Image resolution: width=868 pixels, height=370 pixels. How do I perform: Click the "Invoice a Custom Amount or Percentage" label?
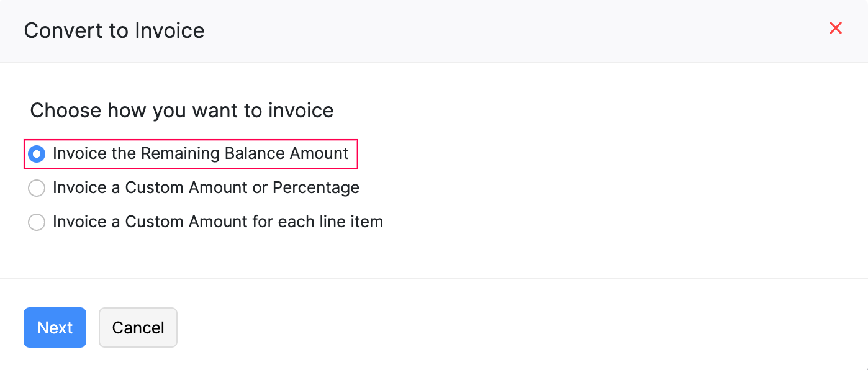click(x=206, y=187)
